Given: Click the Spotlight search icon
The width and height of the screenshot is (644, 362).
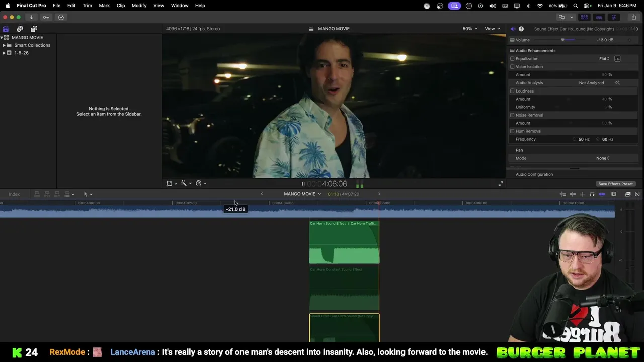Looking at the screenshot, I should pyautogui.click(x=576, y=6).
